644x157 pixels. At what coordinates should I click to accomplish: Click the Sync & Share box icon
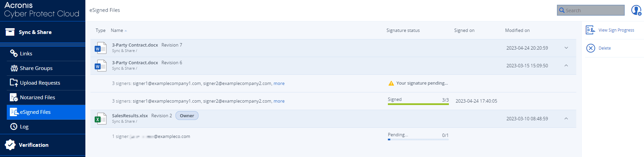(x=10, y=32)
